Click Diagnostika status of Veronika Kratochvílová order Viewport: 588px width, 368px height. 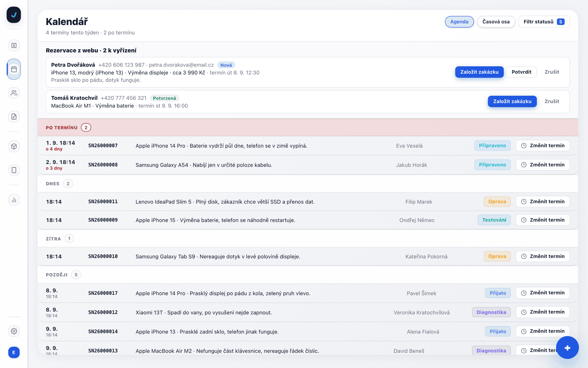pos(491,312)
